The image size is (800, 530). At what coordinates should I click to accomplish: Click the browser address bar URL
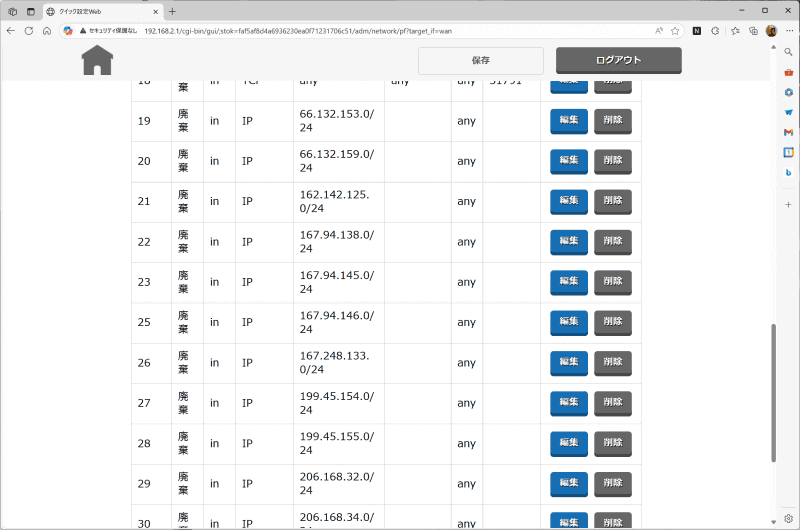[x=298, y=31]
